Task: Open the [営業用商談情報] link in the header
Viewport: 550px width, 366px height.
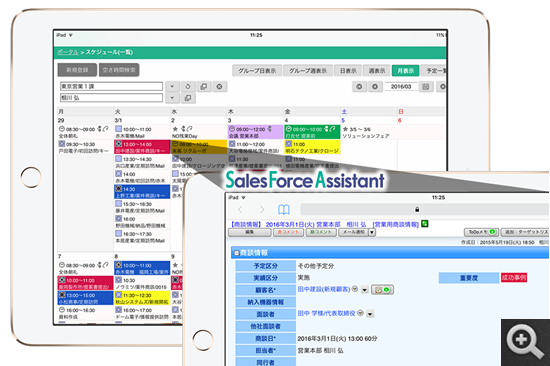Action: tap(396, 224)
